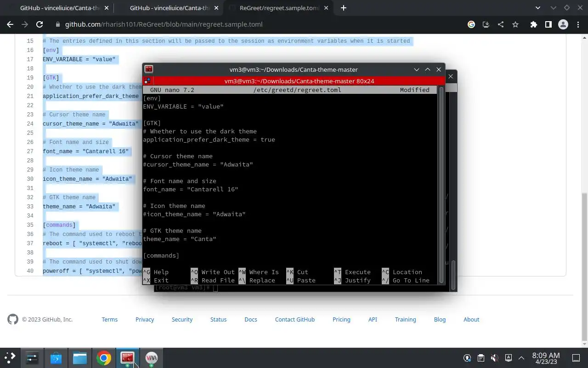Bookmark this page with the star icon
This screenshot has height=368, width=588.
(x=515, y=24)
